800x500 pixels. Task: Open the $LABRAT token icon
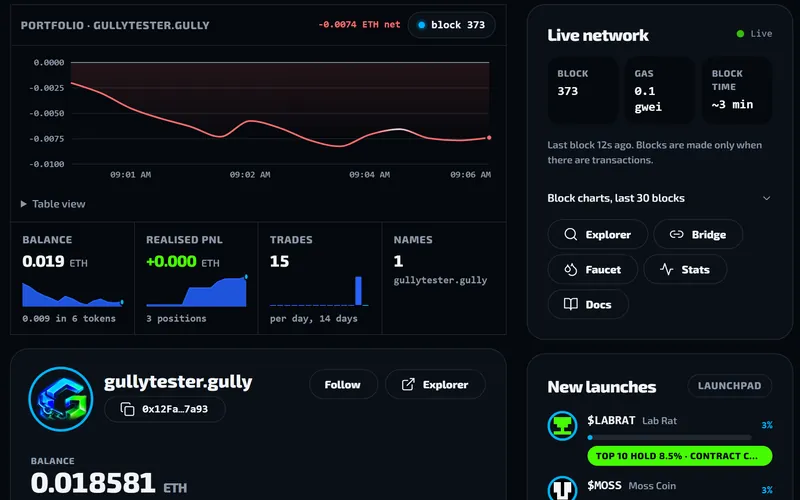(562, 426)
